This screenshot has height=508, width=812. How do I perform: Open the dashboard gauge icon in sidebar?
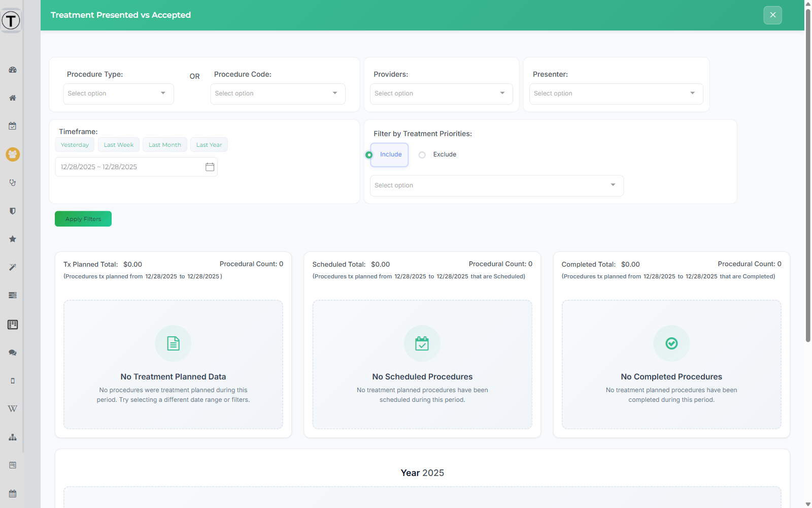tap(13, 70)
